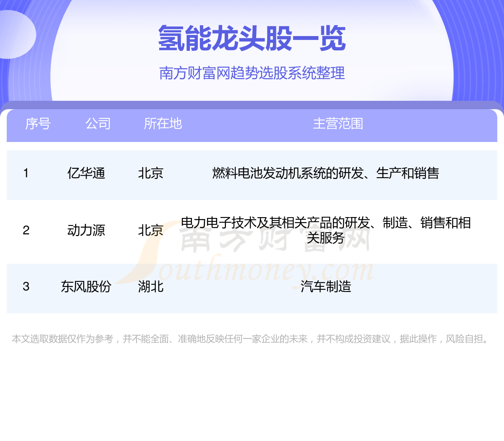The height and width of the screenshot is (441, 504).
Task: Click the title 氢能龙头股一览
Action: [x=252, y=38]
